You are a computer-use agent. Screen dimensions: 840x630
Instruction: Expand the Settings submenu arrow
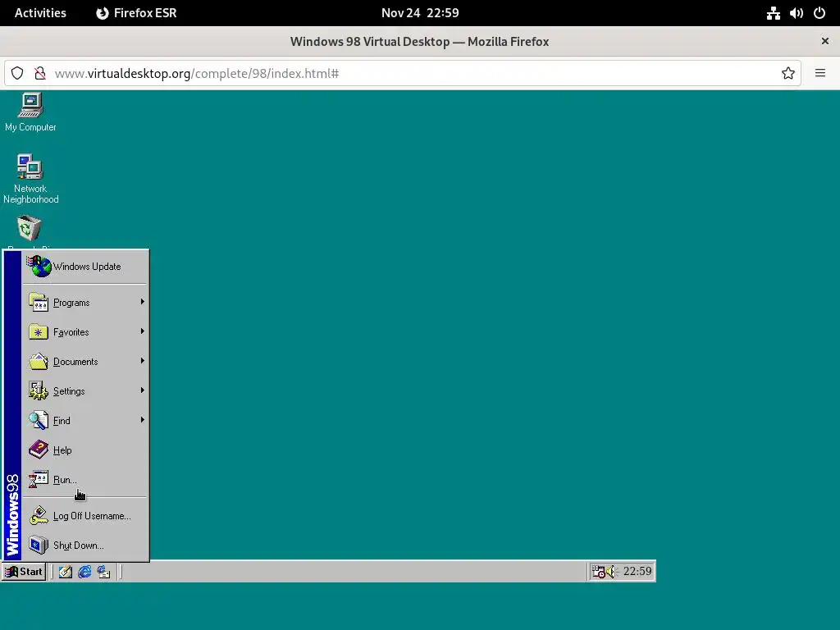143,390
